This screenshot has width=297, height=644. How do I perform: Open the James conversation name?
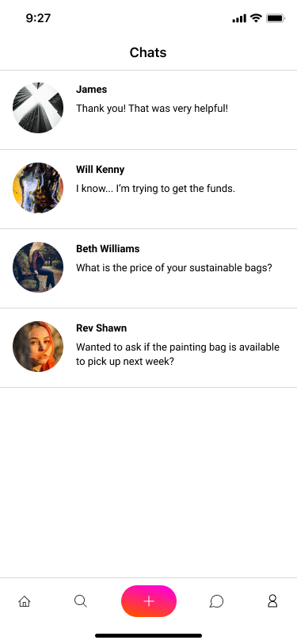pos(92,90)
